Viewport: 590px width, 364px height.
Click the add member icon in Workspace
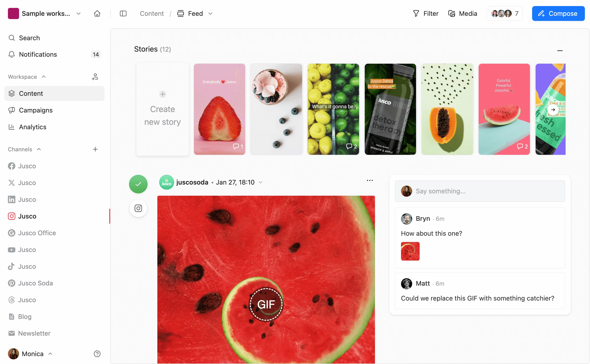(94, 77)
